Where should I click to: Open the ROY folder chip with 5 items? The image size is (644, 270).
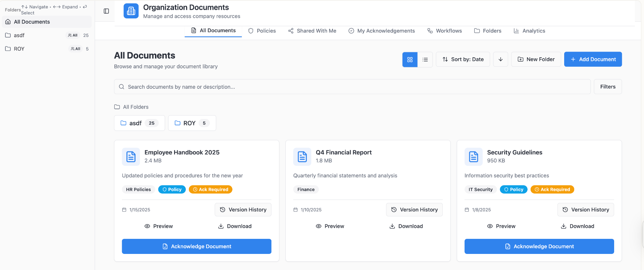pos(192,123)
